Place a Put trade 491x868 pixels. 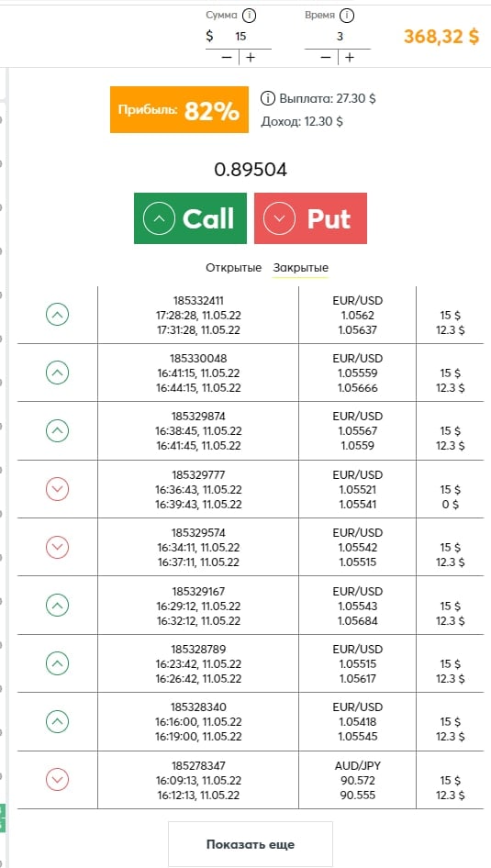pyautogui.click(x=310, y=218)
